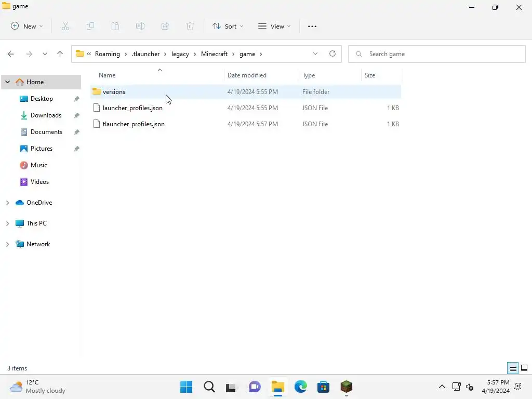Viewport: 532px width, 399px height.
Task: Open recent locations chevron
Action: [45, 54]
